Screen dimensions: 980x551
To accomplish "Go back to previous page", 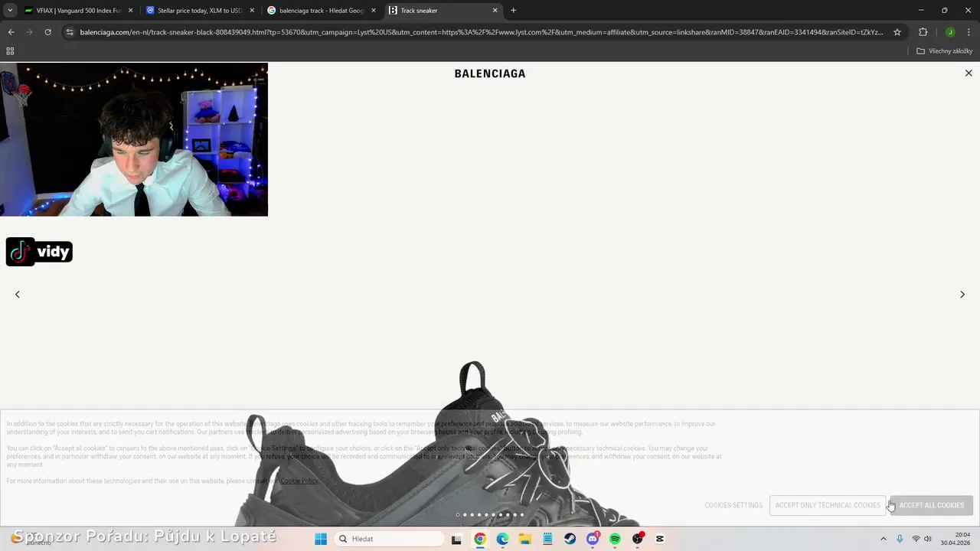I will click(x=11, y=32).
